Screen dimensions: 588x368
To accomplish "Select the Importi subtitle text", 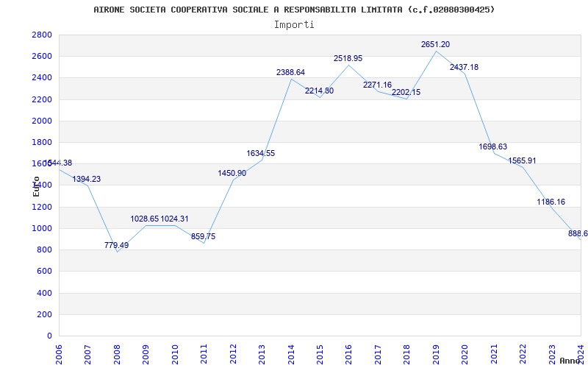I will pyautogui.click(x=294, y=25).
